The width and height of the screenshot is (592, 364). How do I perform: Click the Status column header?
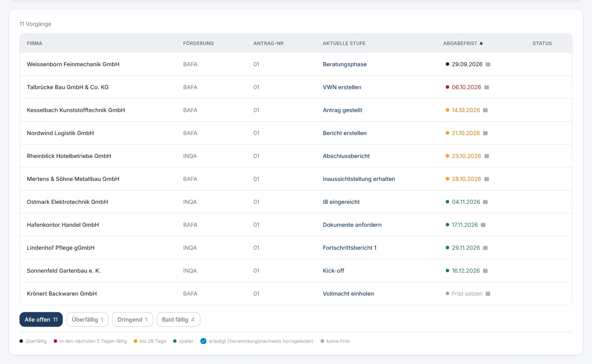542,43
